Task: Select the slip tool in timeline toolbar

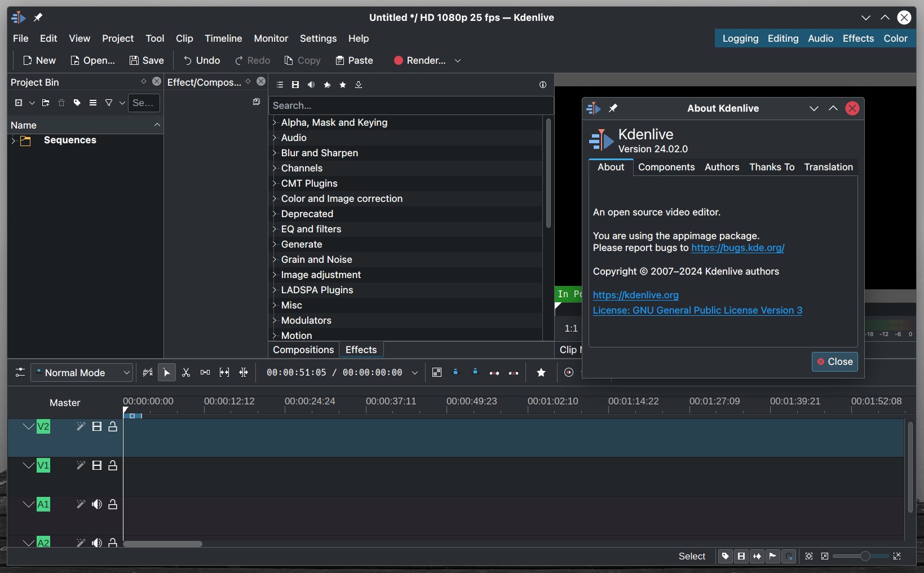Action: pyautogui.click(x=224, y=372)
